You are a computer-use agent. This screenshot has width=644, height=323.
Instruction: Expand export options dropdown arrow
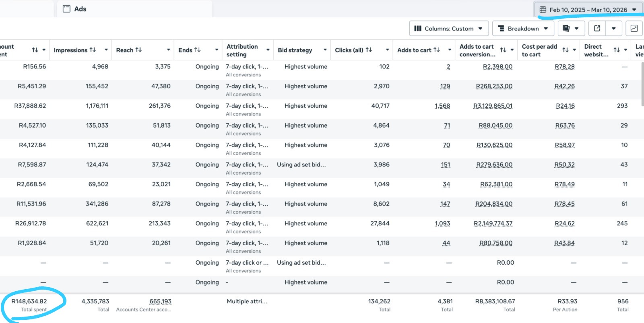(x=614, y=29)
